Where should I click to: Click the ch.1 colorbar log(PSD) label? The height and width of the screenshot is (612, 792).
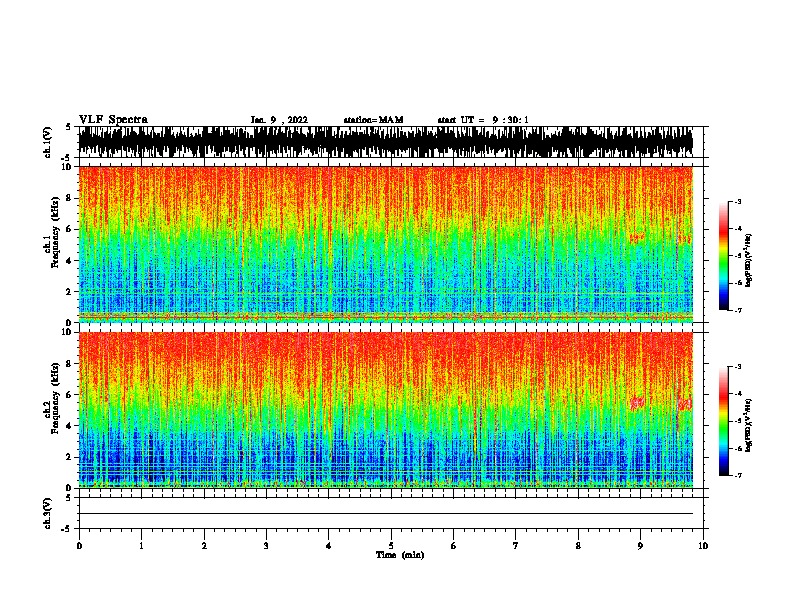749,260
